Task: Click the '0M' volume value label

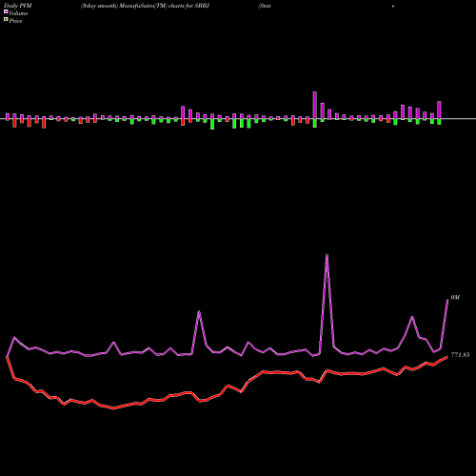Action: [x=455, y=297]
